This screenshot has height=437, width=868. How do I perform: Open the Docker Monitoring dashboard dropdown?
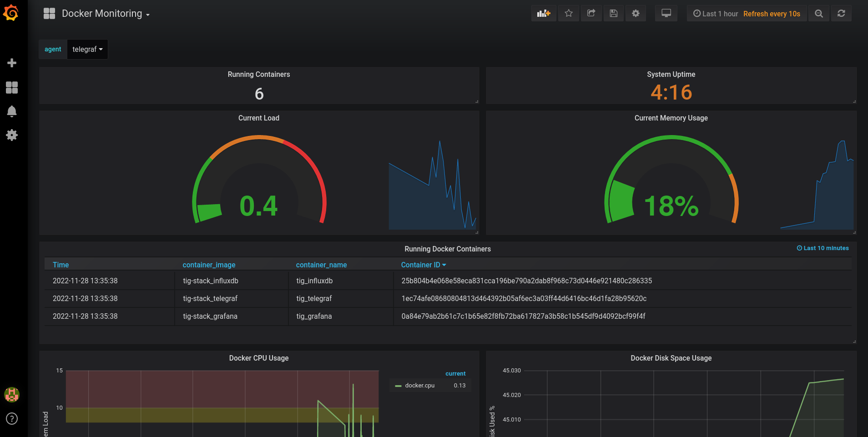click(106, 14)
